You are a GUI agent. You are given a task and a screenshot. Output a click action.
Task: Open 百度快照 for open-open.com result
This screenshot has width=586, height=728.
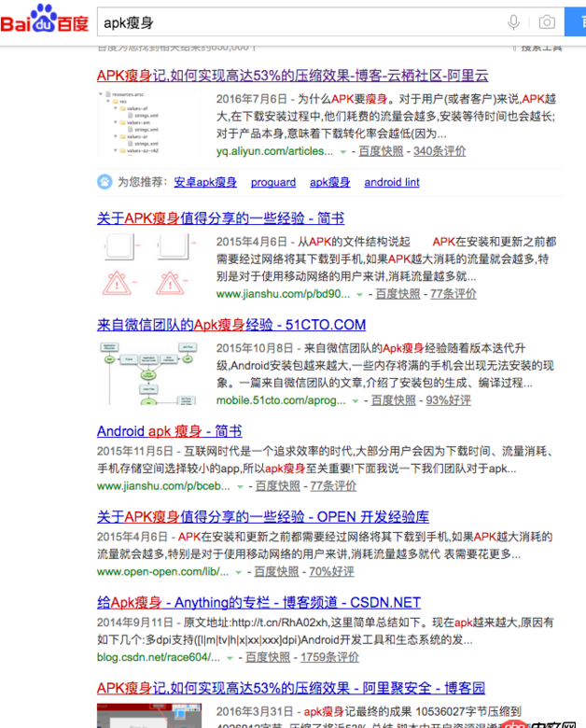tap(276, 571)
